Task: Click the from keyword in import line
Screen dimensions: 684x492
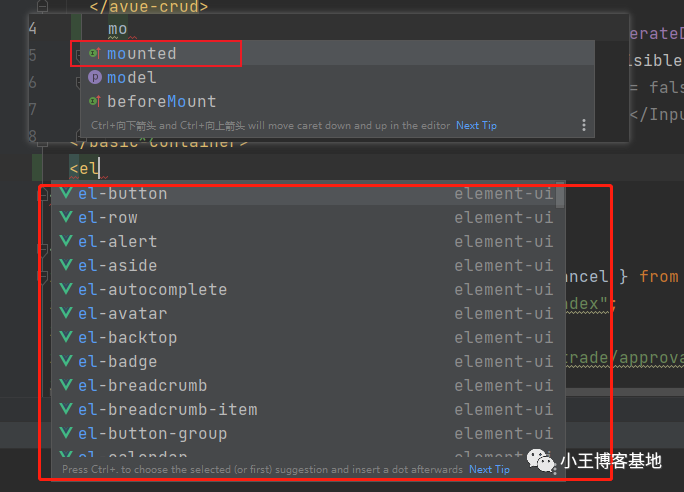Action: coord(659,277)
